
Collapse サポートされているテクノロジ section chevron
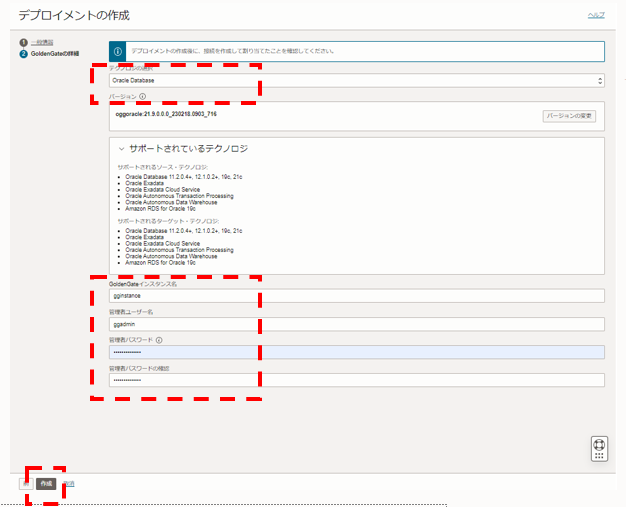pyautogui.click(x=121, y=149)
